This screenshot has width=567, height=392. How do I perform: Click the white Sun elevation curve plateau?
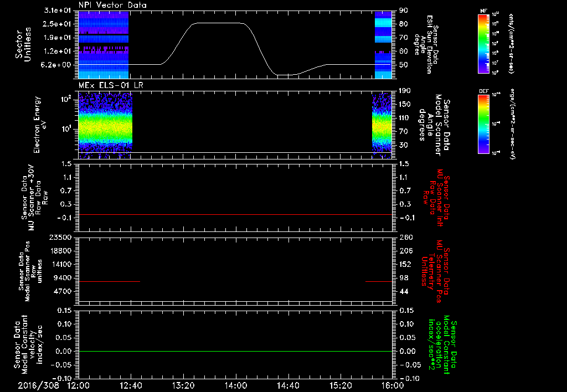[x=219, y=23]
